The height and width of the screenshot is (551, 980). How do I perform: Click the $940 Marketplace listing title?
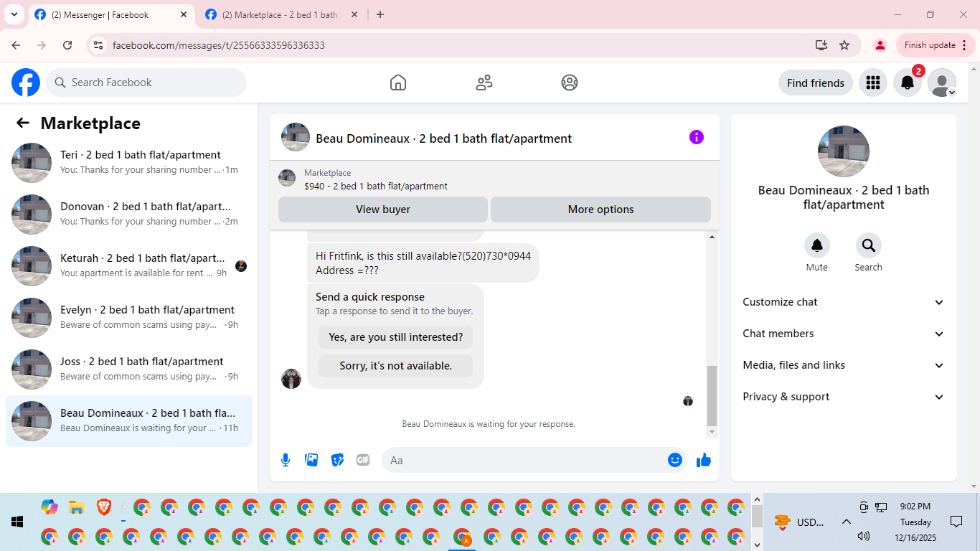tap(376, 186)
